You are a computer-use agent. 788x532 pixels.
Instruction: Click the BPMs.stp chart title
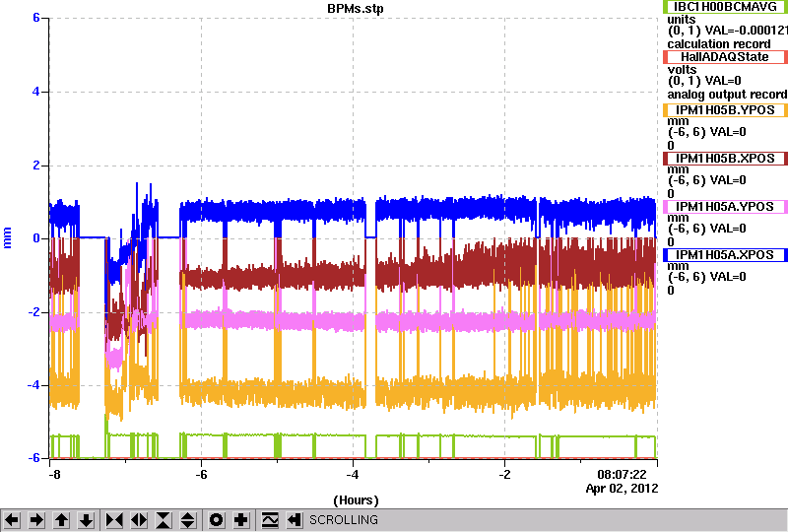click(x=356, y=9)
